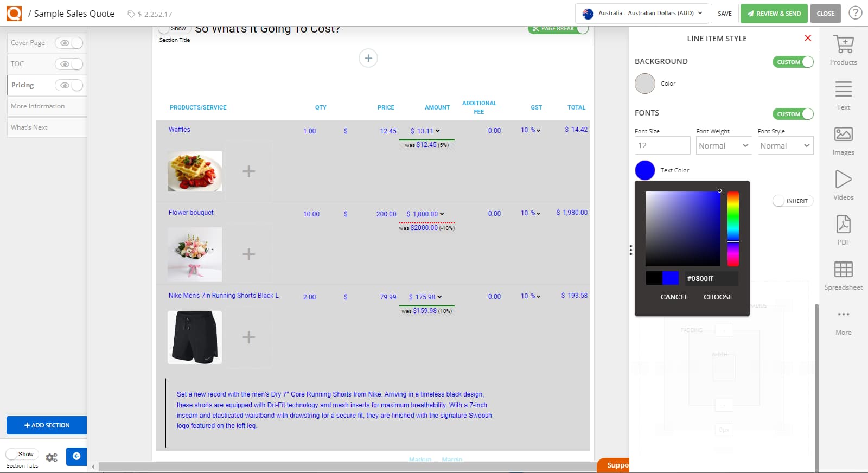Screen dimensions: 868x473
Task: Toggle Show Section Tabs switch
Action: [22, 454]
